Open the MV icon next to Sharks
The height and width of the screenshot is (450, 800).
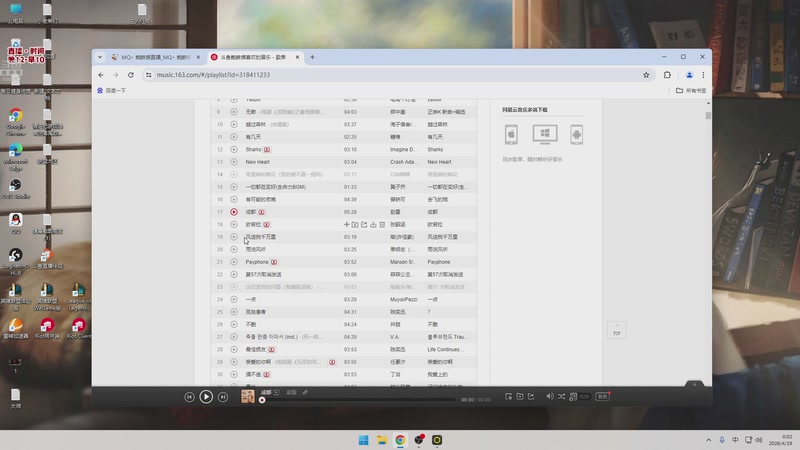click(267, 149)
